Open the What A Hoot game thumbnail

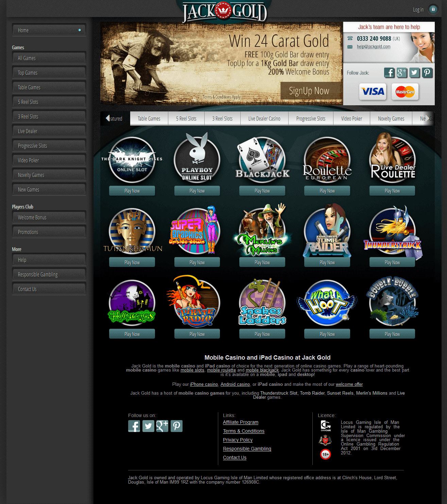pyautogui.click(x=327, y=303)
